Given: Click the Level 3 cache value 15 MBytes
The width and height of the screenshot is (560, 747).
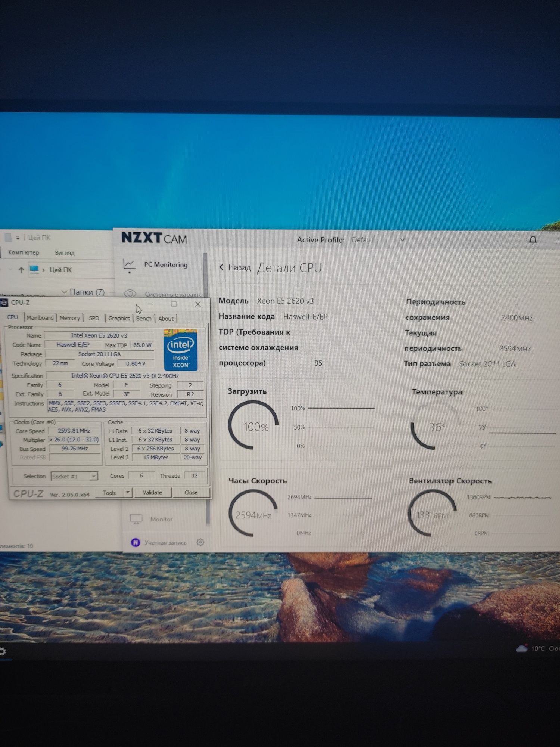Looking at the screenshot, I should 156,458.
